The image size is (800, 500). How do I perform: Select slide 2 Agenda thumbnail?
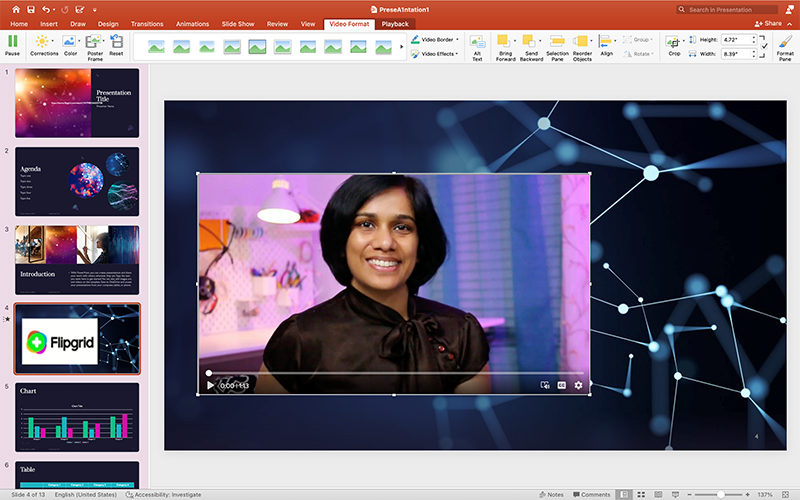[x=77, y=181]
